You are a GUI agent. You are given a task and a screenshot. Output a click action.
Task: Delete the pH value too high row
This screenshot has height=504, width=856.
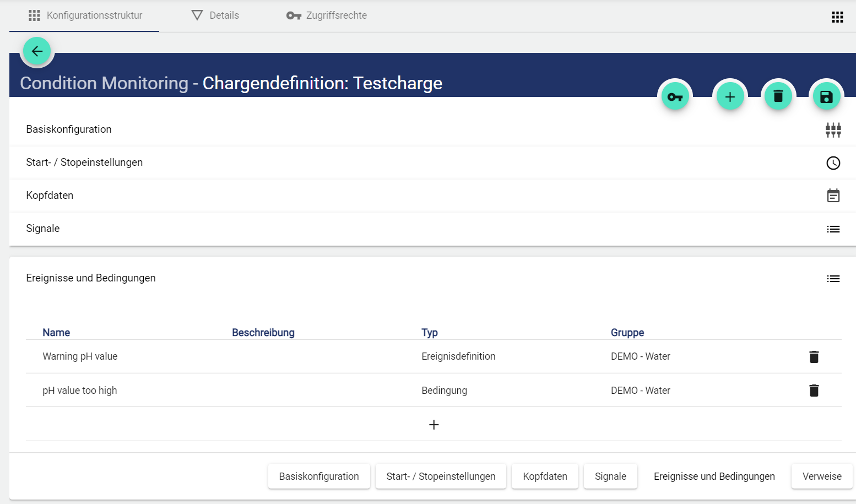(x=814, y=391)
